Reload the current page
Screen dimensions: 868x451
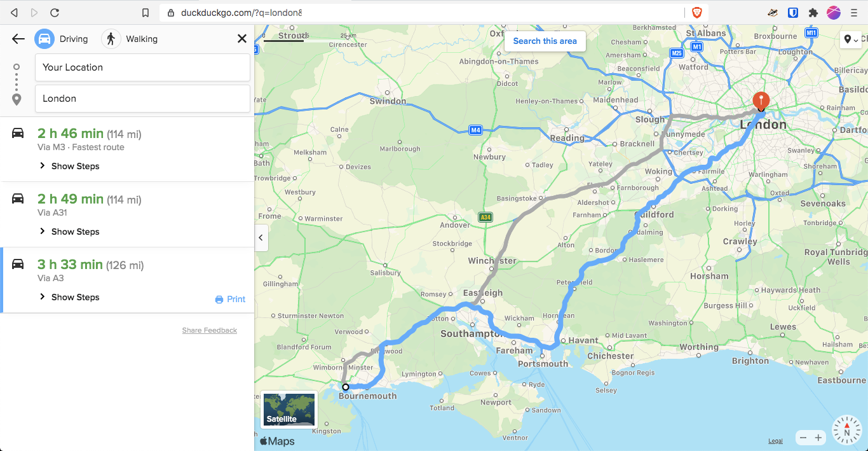(55, 12)
